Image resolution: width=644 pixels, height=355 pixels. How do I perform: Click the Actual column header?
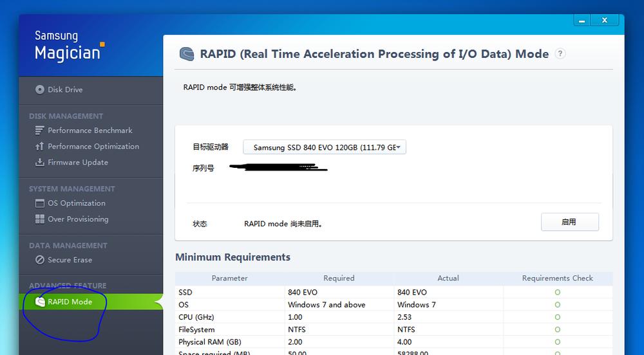tap(448, 278)
